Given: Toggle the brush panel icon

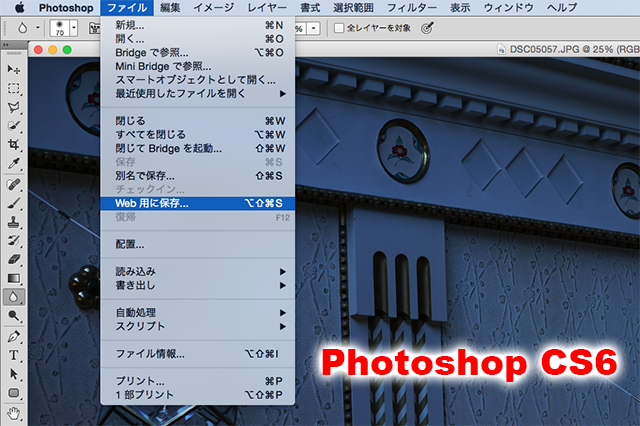Looking at the screenshot, I should tap(95, 28).
